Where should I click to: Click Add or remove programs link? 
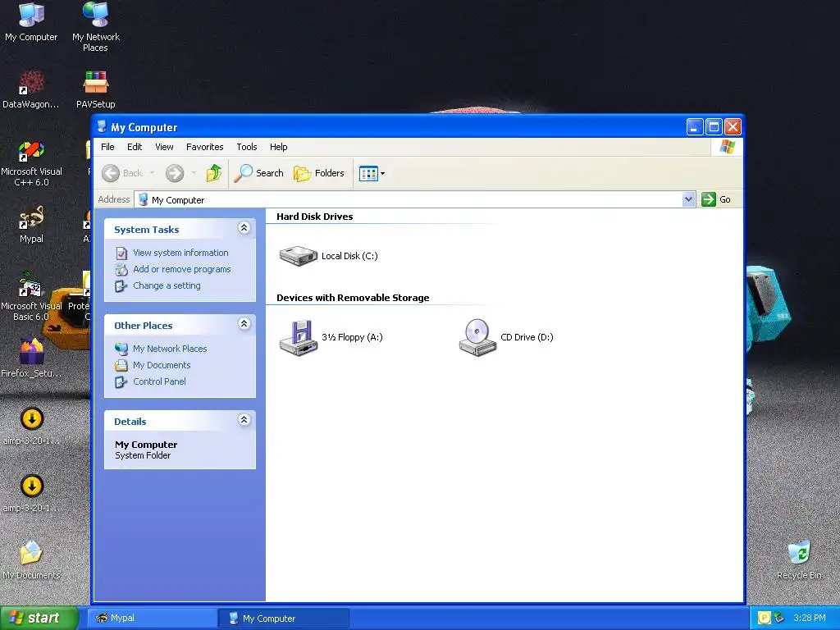182,269
